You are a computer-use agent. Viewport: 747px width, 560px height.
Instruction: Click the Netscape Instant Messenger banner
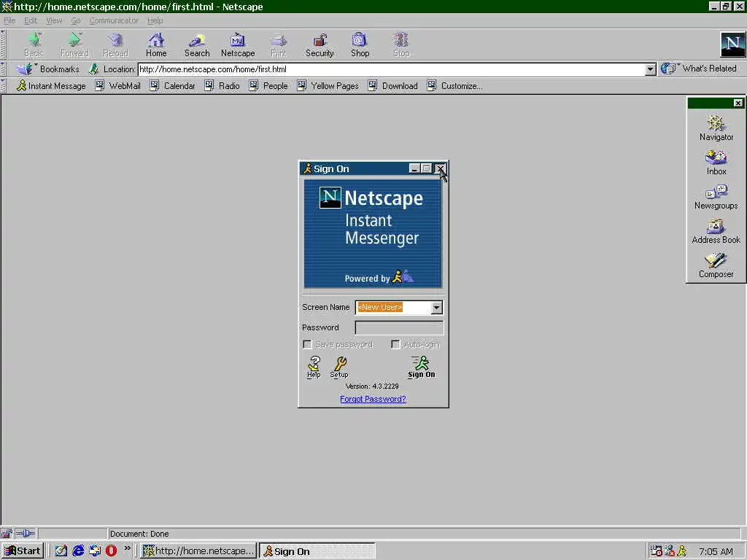pos(373,234)
